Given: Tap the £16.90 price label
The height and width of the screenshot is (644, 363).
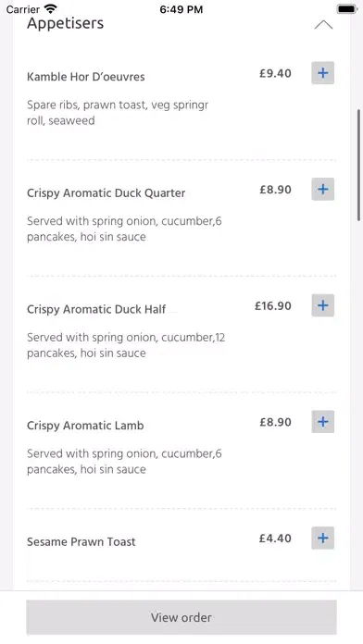Looking at the screenshot, I should pos(273,306).
